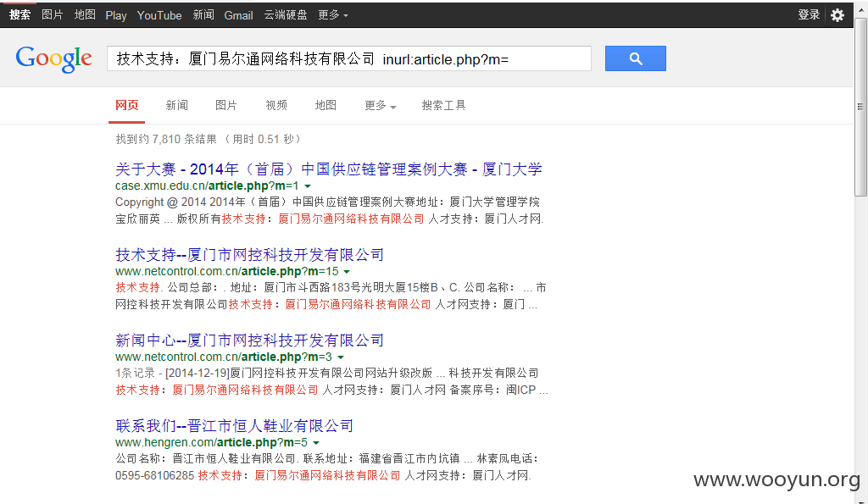Open Gmail in the top bar
Viewport: 868px width, 504px height.
(238, 15)
